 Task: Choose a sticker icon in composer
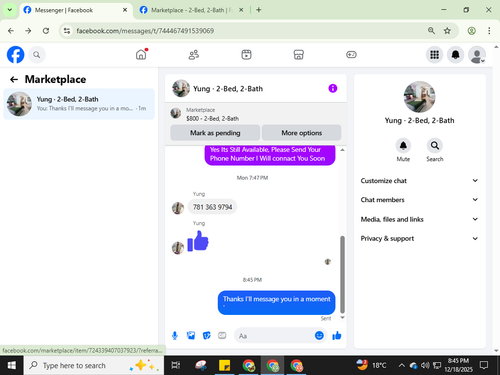[207, 335]
